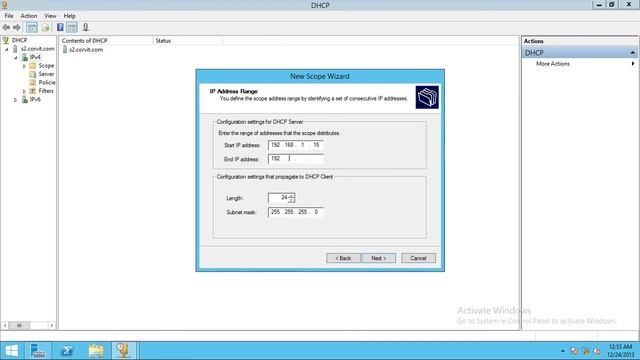Viewport: 640px width, 360px height.
Task: Click the End IP address field
Action: 296,159
